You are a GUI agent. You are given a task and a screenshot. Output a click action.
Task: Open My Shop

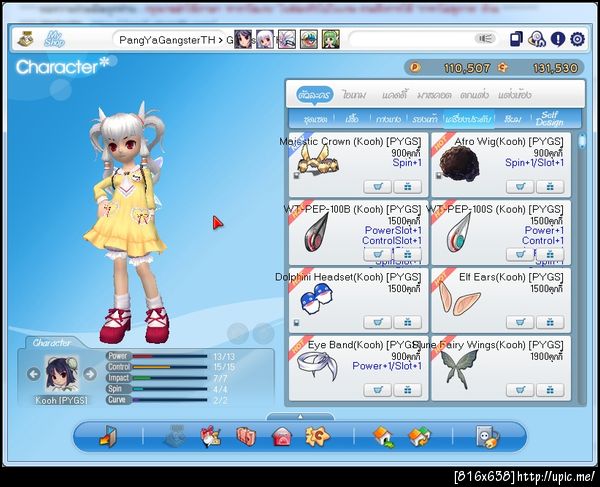coord(54,39)
